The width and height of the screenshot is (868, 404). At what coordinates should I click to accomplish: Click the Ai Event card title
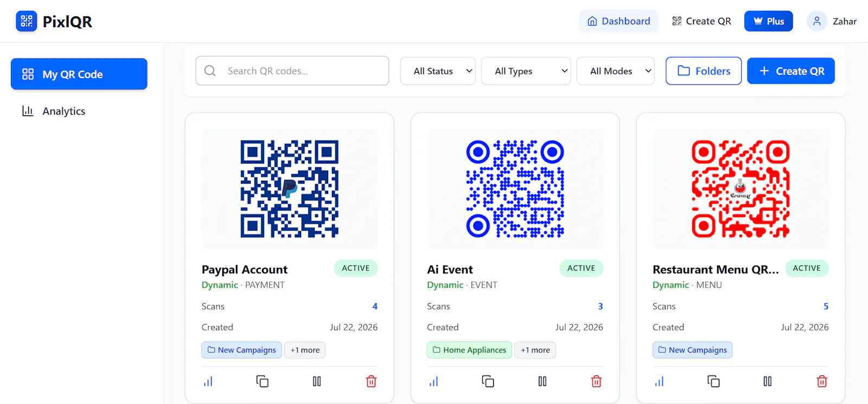[450, 269]
